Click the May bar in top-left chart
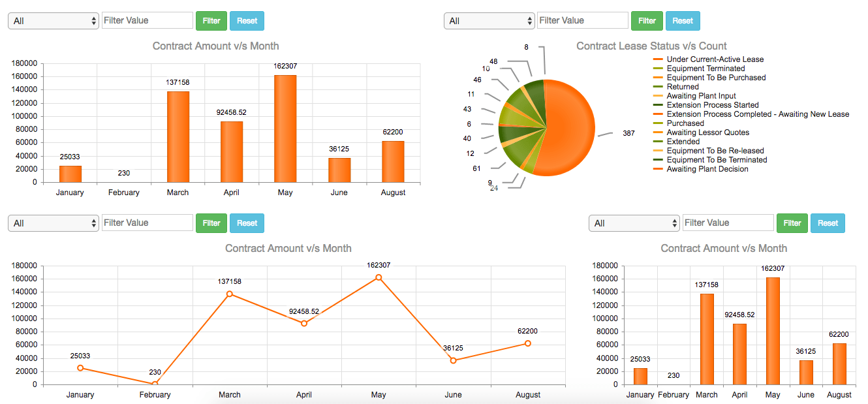 click(x=285, y=129)
